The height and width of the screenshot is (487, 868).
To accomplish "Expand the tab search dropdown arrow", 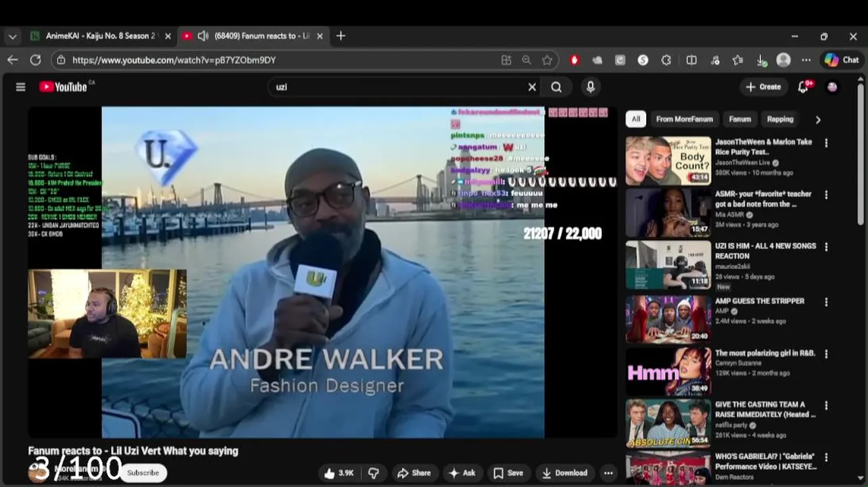I will tap(12, 37).
